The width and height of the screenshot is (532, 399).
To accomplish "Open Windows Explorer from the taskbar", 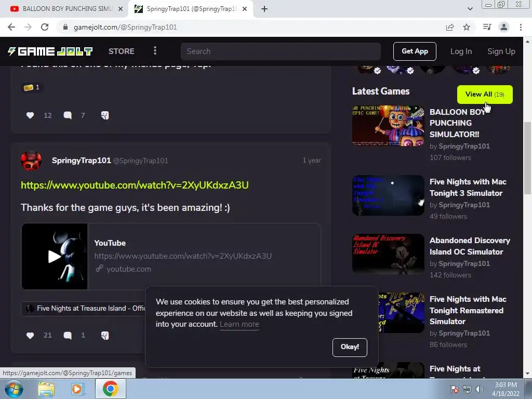I will point(46,389).
